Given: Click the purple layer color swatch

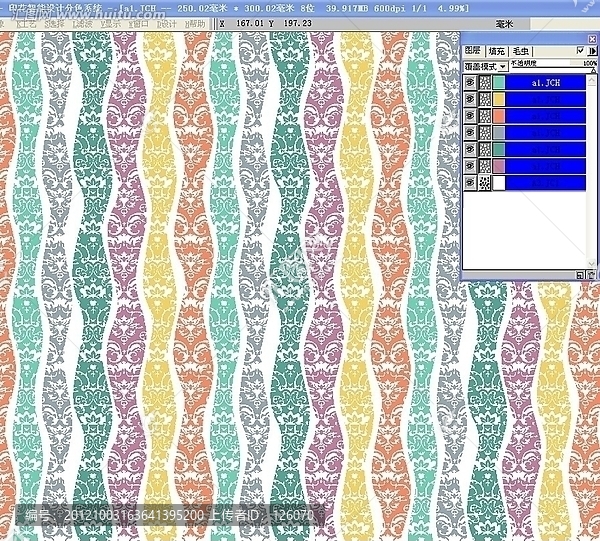Looking at the screenshot, I should coord(499,166).
